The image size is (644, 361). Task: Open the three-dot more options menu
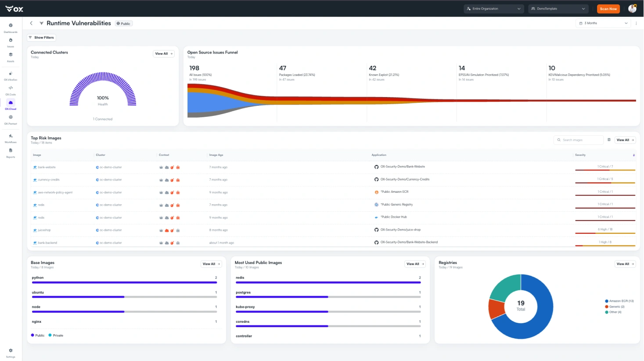[636, 23]
